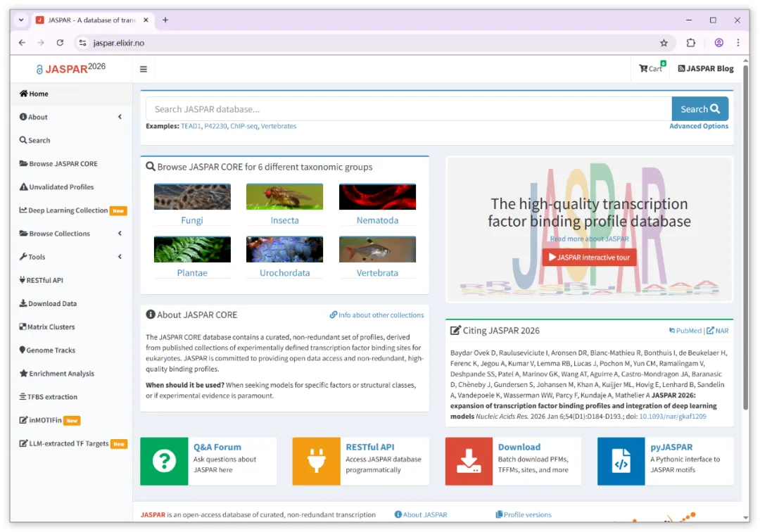Screen dimensions: 760x532
Task: Expand Browse Collections chevron
Action: click(120, 234)
